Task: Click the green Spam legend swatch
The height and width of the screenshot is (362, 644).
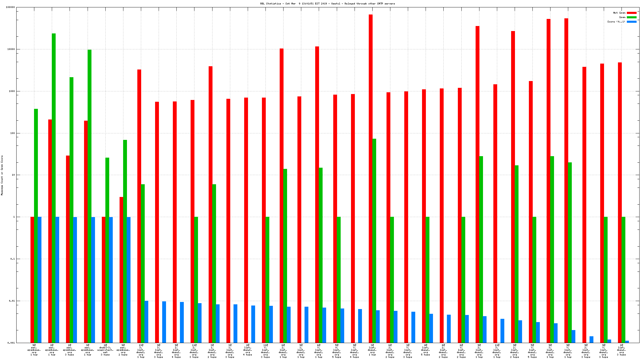Action: (632, 17)
